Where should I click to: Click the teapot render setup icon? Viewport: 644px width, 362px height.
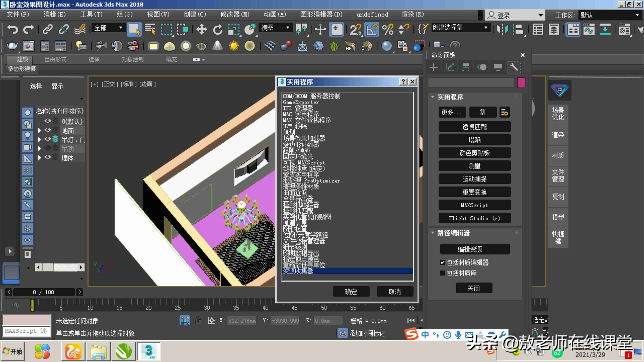tap(12, 46)
